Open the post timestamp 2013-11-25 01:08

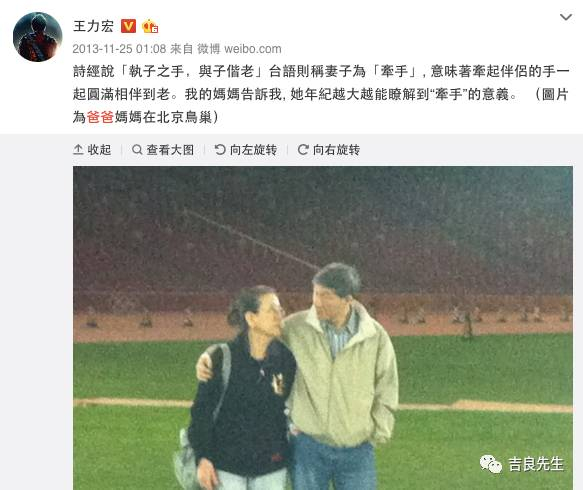[x=119, y=49]
